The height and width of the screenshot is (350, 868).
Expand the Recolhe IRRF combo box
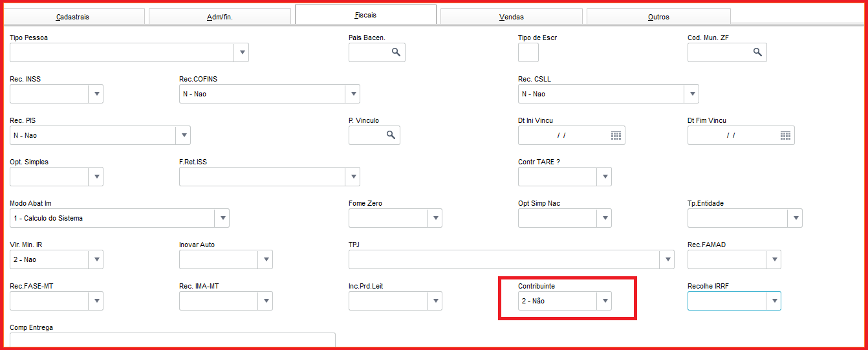[774, 301]
